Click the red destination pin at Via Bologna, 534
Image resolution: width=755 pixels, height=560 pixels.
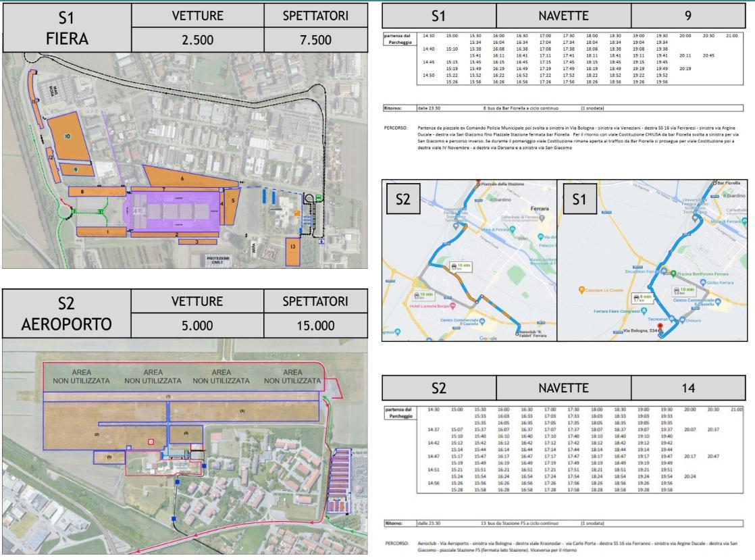(x=660, y=328)
